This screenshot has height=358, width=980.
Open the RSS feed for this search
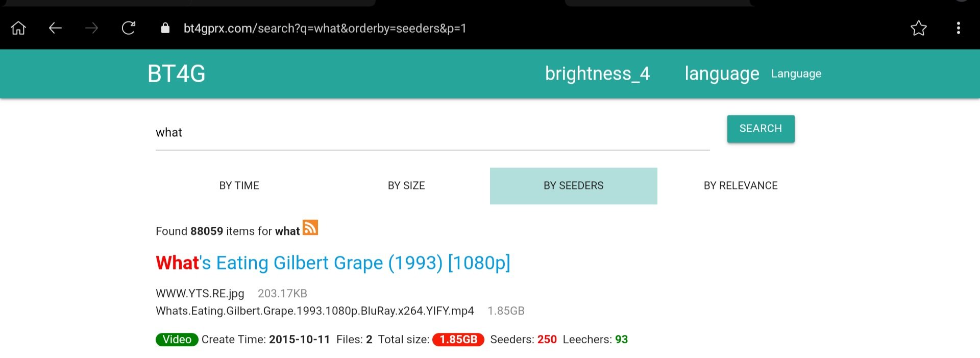pyautogui.click(x=310, y=228)
